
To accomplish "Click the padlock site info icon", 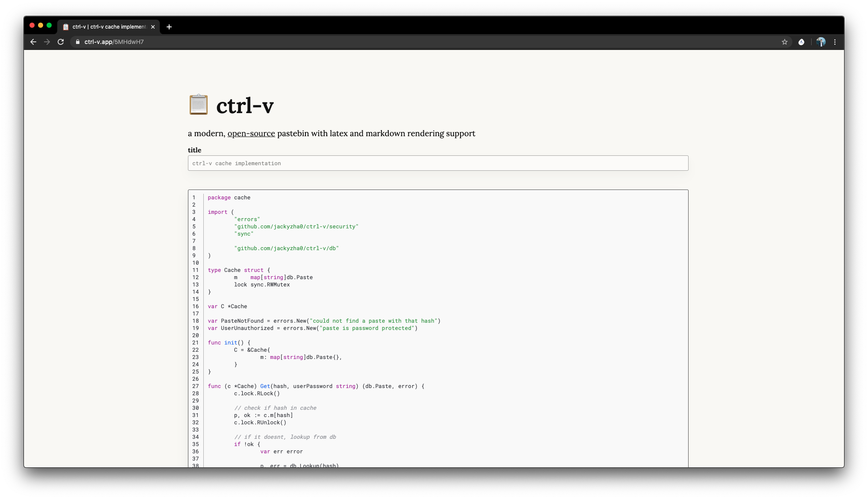I will click(x=77, y=42).
